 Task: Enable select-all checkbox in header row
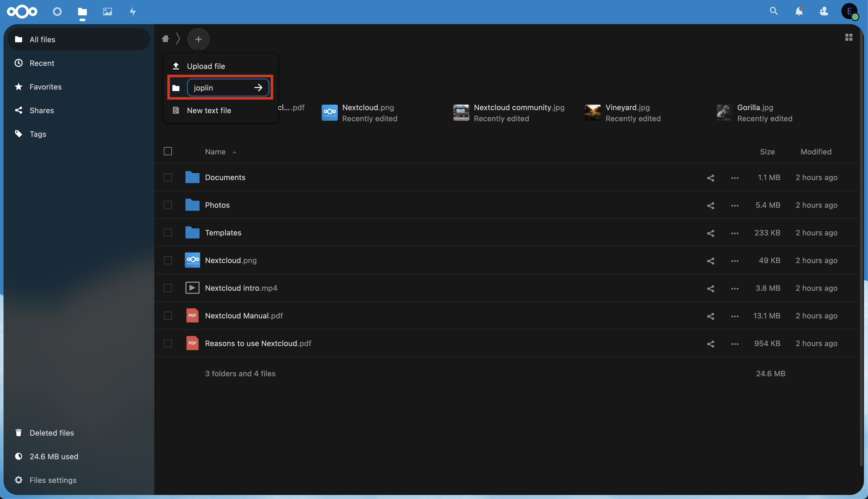tap(168, 151)
